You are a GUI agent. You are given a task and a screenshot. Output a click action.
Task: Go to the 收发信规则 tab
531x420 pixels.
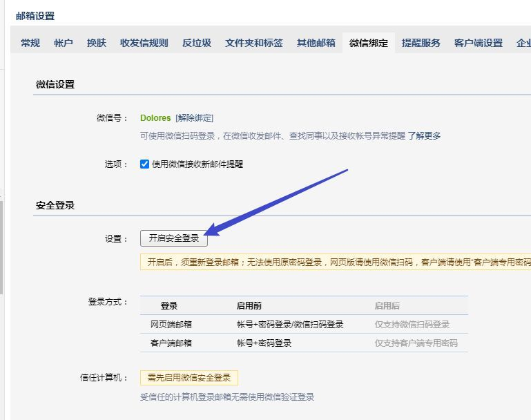[144, 43]
